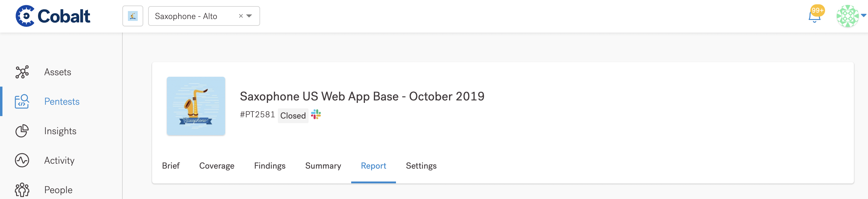868x199 pixels.
Task: Open Activity in the sidebar
Action: point(59,160)
